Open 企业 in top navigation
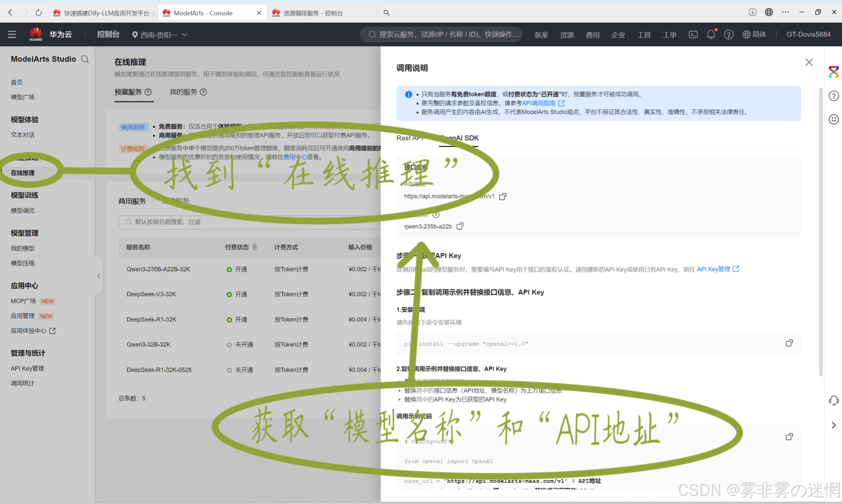Viewport: 842px width, 504px height. (x=618, y=35)
